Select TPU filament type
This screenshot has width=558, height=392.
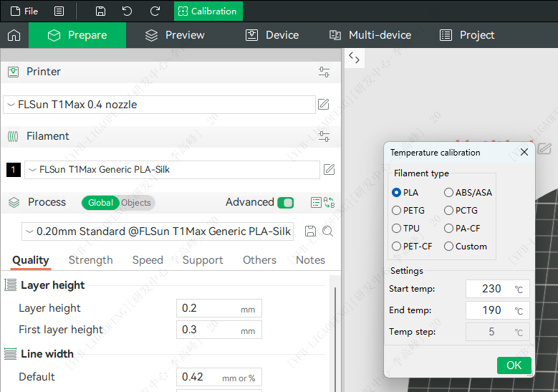[405, 228]
